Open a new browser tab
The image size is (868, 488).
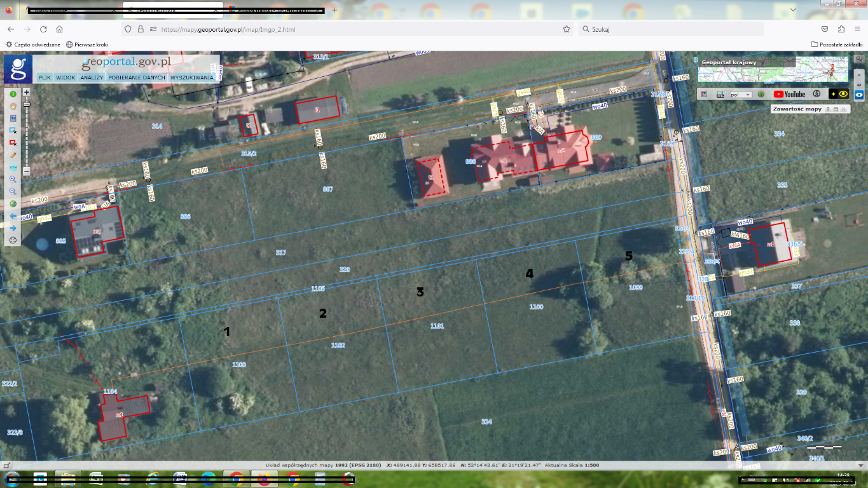point(334,10)
